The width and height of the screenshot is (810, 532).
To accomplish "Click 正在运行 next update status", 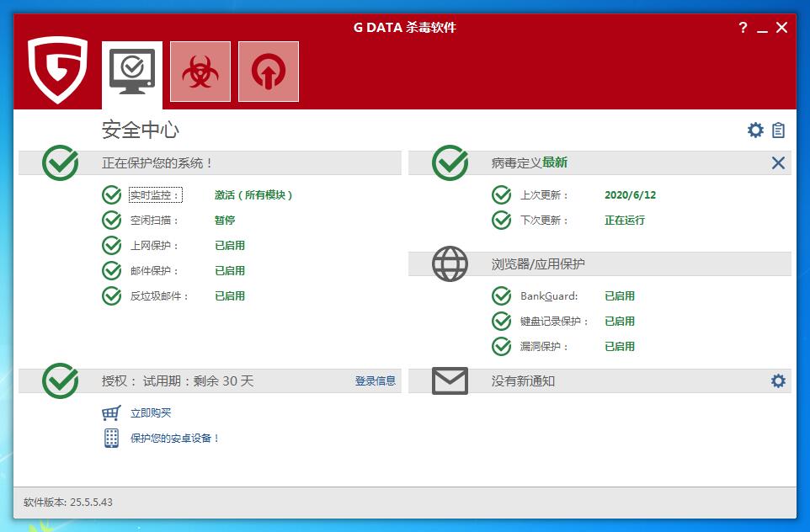I will (625, 221).
